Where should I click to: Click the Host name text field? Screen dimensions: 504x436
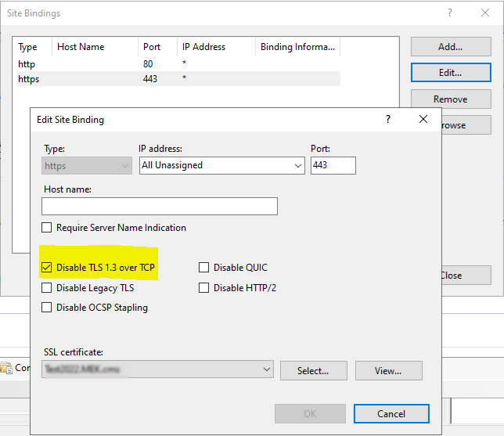tap(160, 206)
